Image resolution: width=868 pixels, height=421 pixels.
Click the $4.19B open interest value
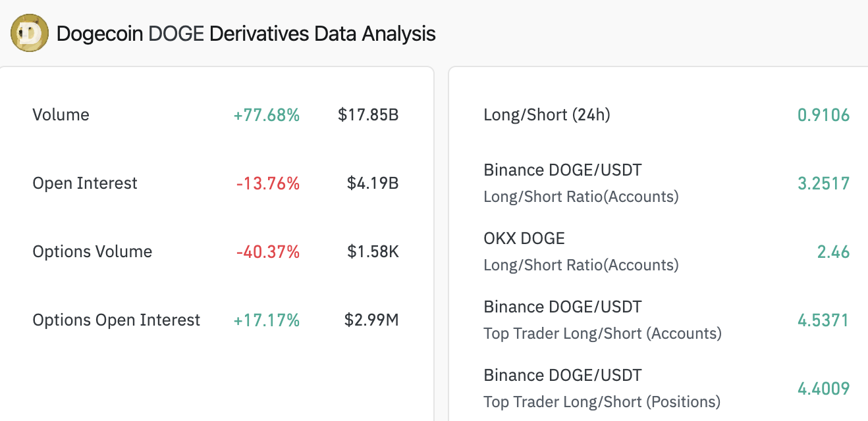point(371,183)
